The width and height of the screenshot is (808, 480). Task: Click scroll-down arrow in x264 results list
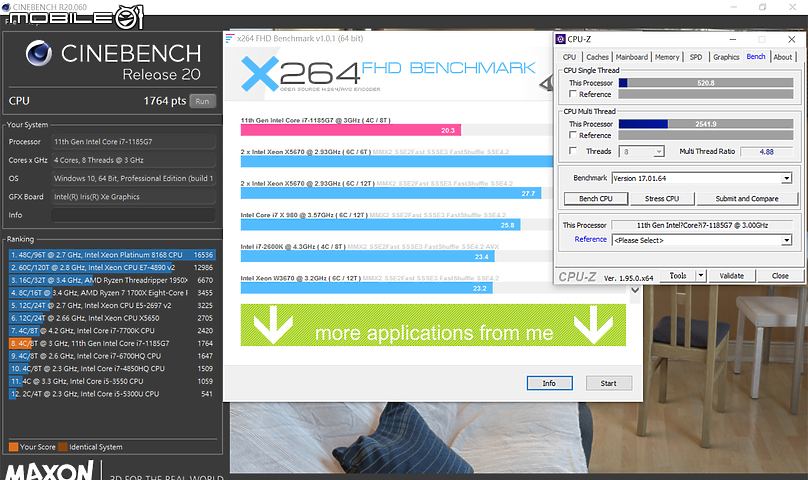click(635, 290)
